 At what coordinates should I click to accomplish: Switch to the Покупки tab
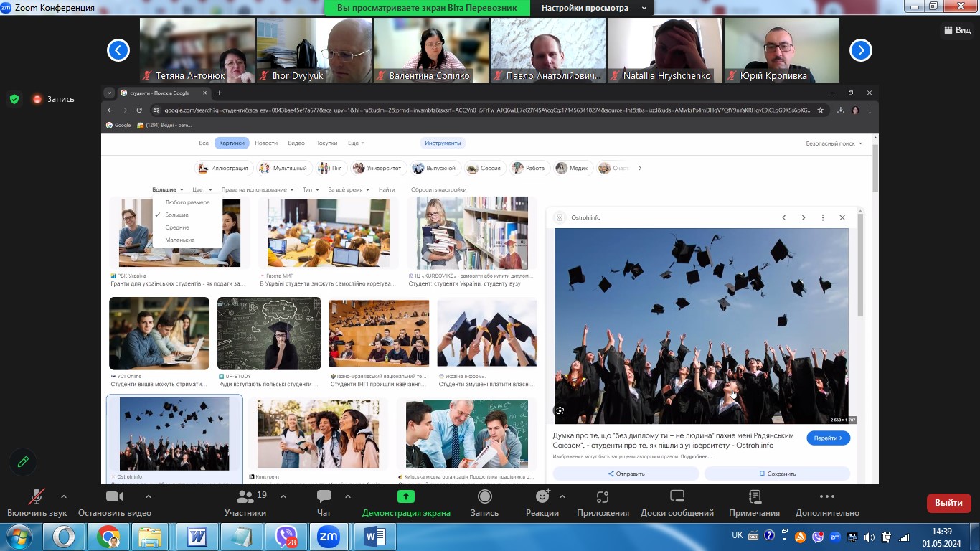tap(326, 143)
